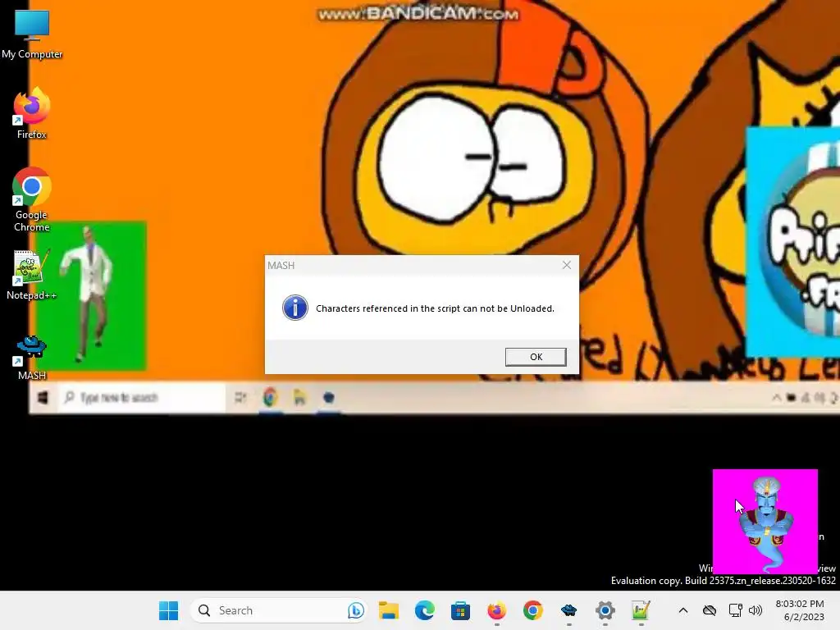Click 'Type here to search' wallpaper box

tap(141, 398)
